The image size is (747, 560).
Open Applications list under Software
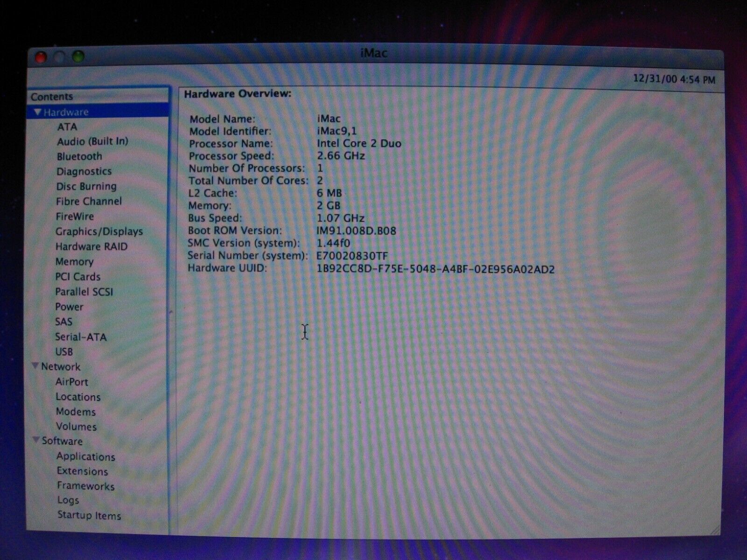(x=86, y=456)
